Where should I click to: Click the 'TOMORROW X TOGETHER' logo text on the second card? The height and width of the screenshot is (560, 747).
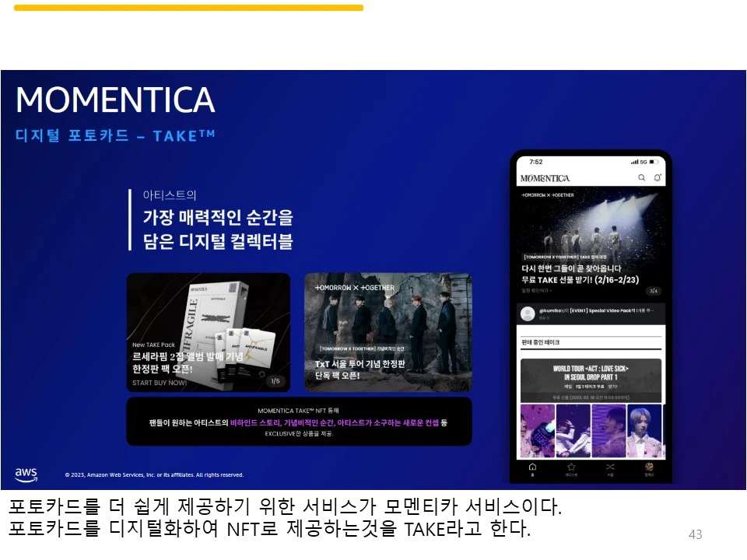tap(355, 288)
